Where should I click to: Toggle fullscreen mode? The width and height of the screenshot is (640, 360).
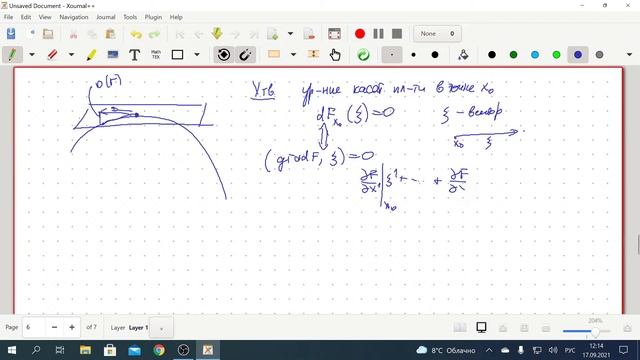tap(334, 33)
